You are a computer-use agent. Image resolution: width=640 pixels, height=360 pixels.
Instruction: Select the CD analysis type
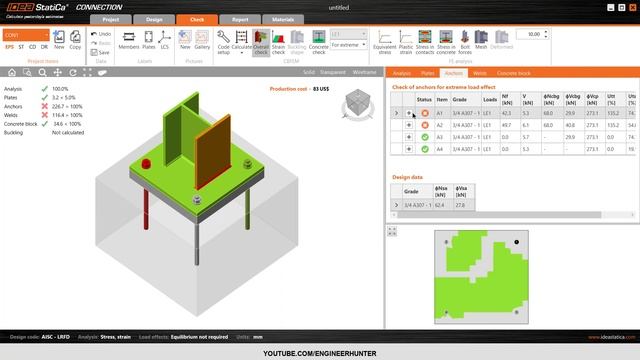pyautogui.click(x=32, y=47)
